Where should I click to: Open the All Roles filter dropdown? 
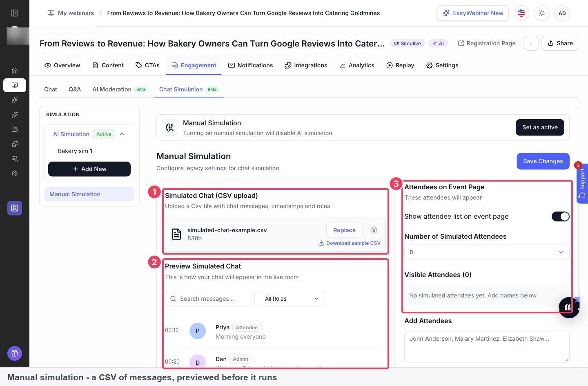(292, 299)
